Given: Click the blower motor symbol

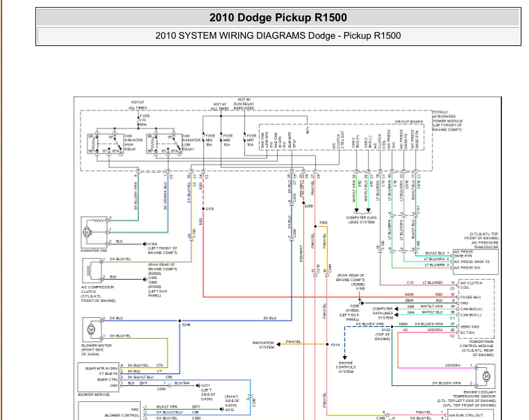Looking at the screenshot, I should click(91, 329).
